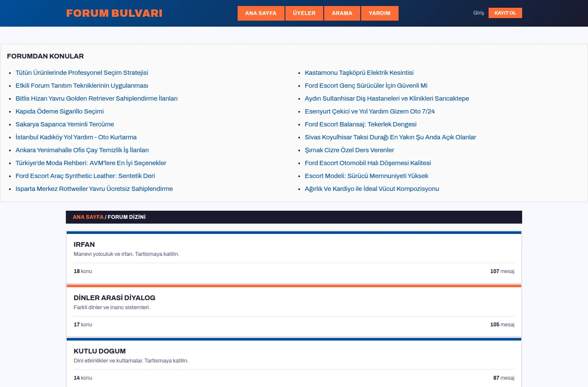
Task: Click ANA SAYFA in the breadcrumb bar
Action: pyautogui.click(x=88, y=217)
